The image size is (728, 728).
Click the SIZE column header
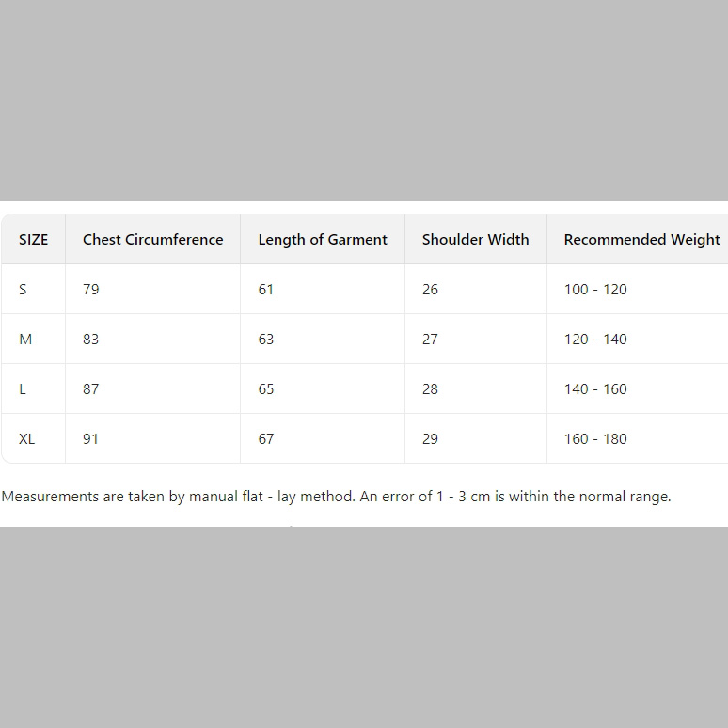click(34, 240)
